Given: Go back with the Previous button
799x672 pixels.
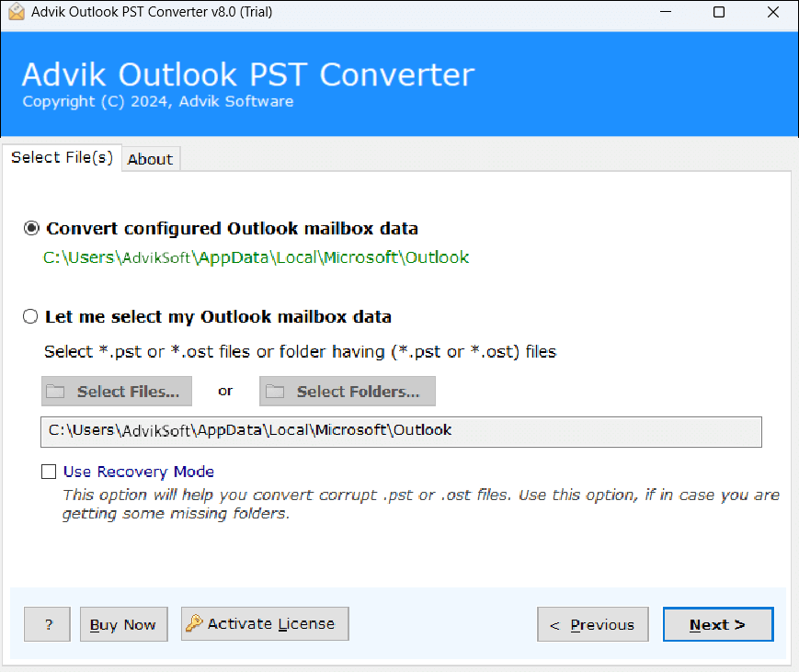Looking at the screenshot, I should (593, 624).
